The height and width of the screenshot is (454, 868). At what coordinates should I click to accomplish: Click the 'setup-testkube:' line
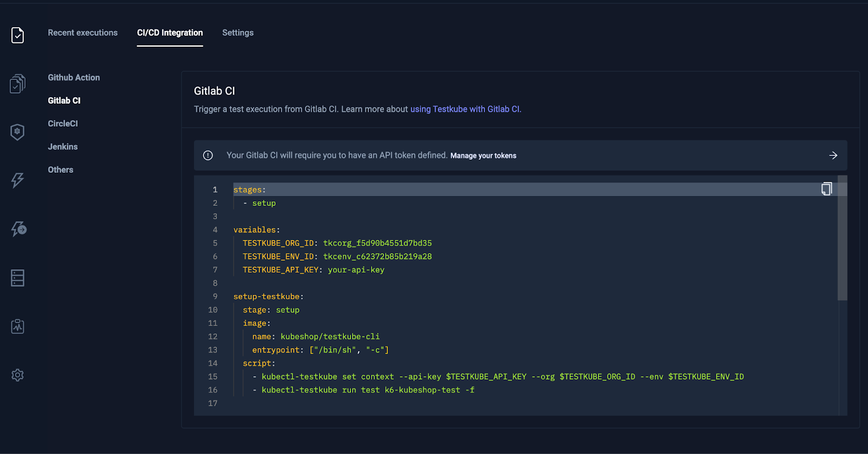(x=269, y=297)
